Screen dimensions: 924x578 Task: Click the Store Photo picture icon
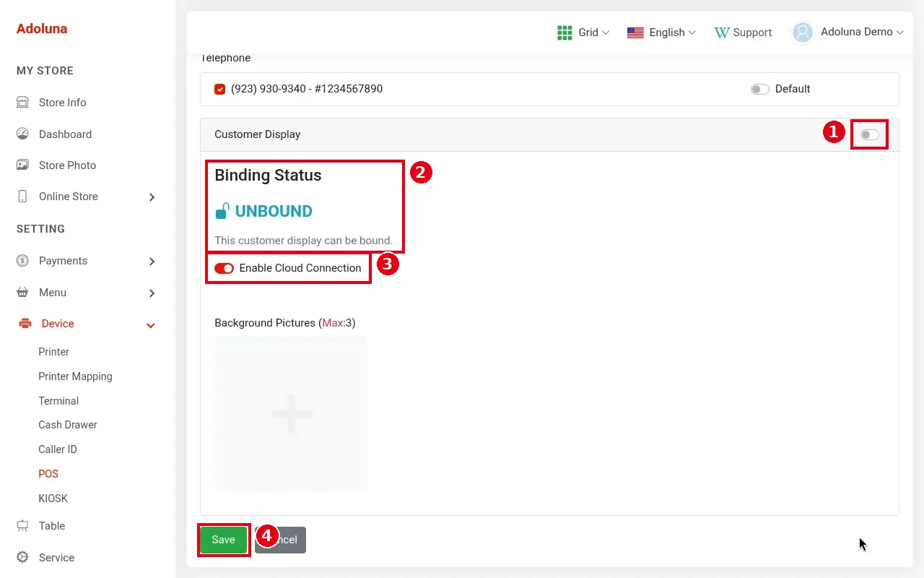[22, 165]
